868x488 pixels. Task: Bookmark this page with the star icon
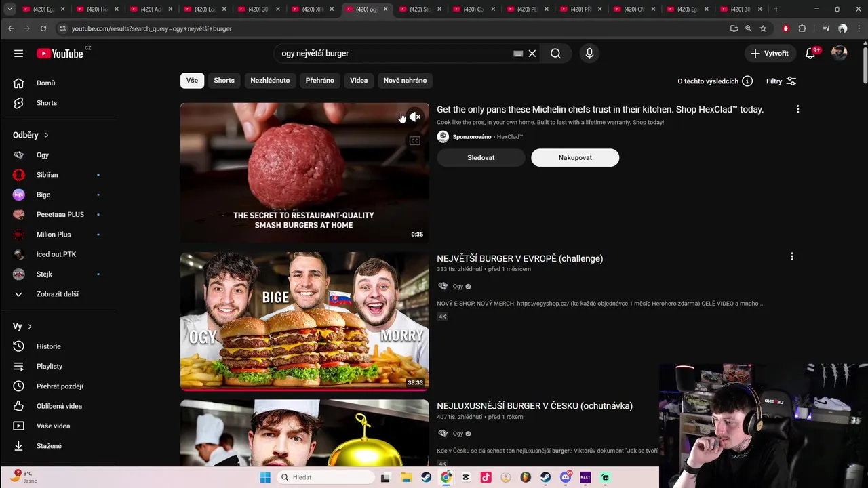(x=763, y=28)
